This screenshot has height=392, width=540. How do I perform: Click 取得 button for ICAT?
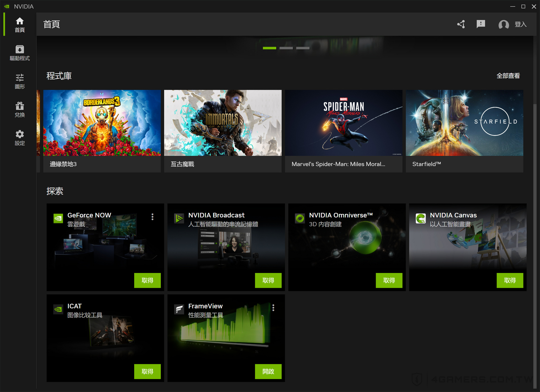coord(147,371)
